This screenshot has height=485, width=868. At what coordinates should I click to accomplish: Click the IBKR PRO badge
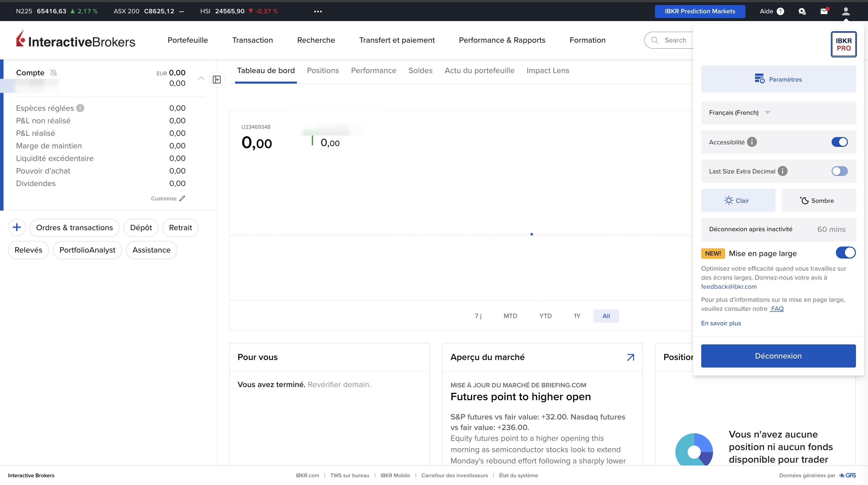(843, 44)
